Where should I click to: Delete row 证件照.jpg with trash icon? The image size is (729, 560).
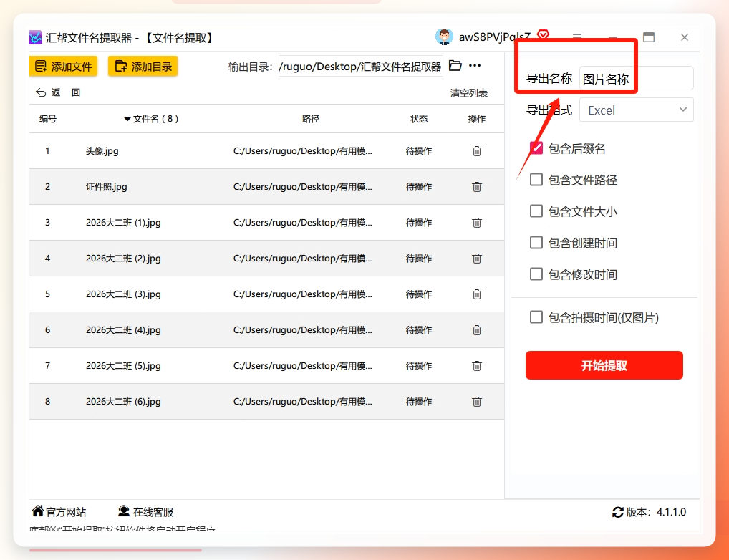coord(476,187)
